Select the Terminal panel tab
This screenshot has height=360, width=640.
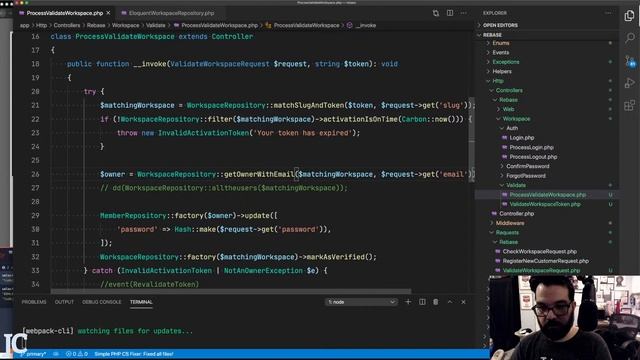[x=141, y=302]
